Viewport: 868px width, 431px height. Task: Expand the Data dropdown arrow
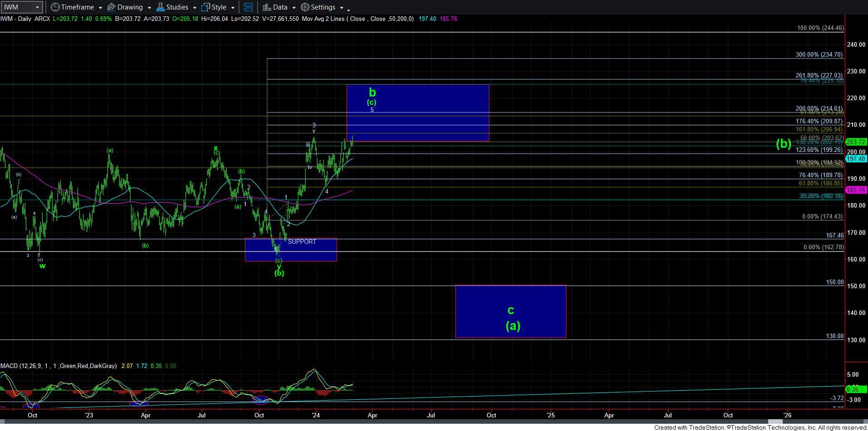(294, 8)
